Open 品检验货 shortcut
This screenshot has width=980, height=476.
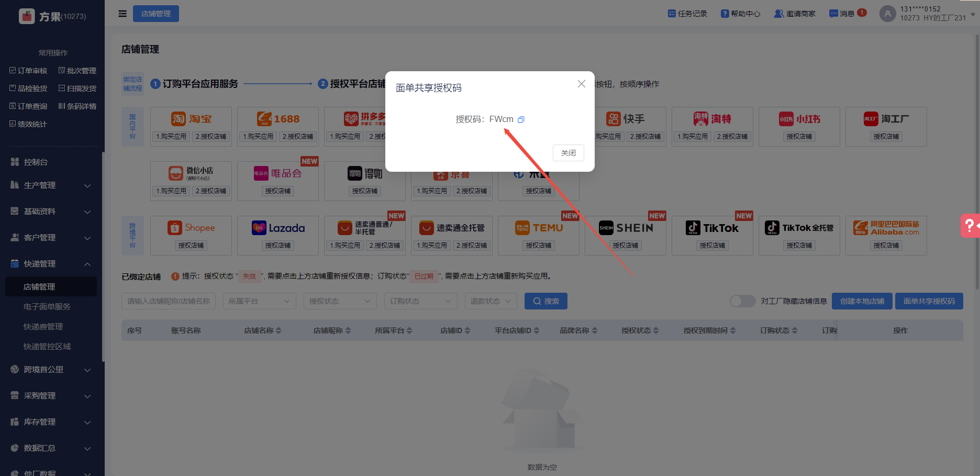click(x=28, y=88)
